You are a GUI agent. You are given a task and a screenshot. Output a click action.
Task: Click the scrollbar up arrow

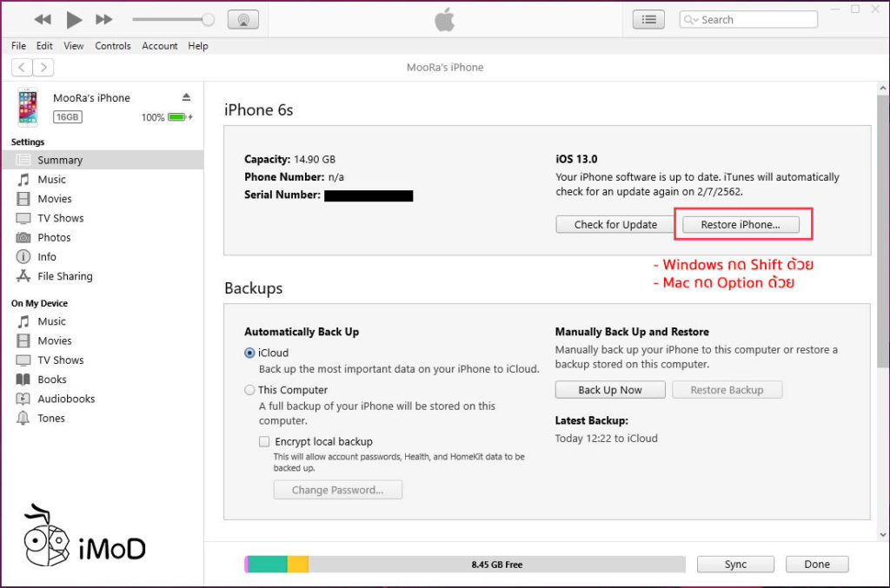pos(883,89)
